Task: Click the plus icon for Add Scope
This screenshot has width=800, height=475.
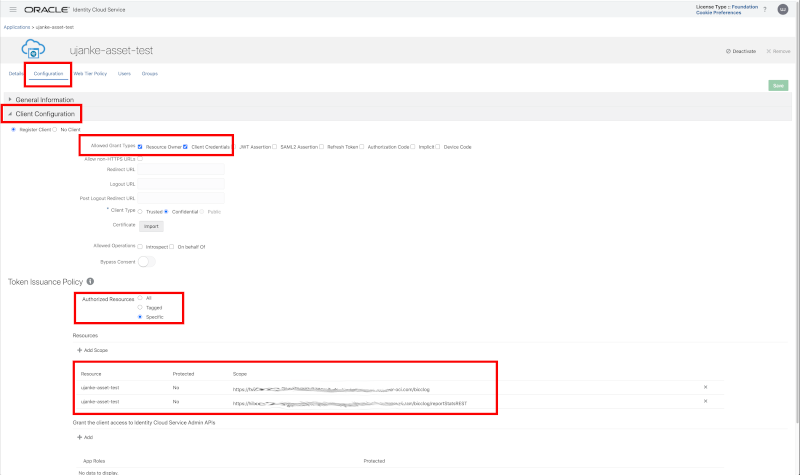Action: [x=79, y=350]
